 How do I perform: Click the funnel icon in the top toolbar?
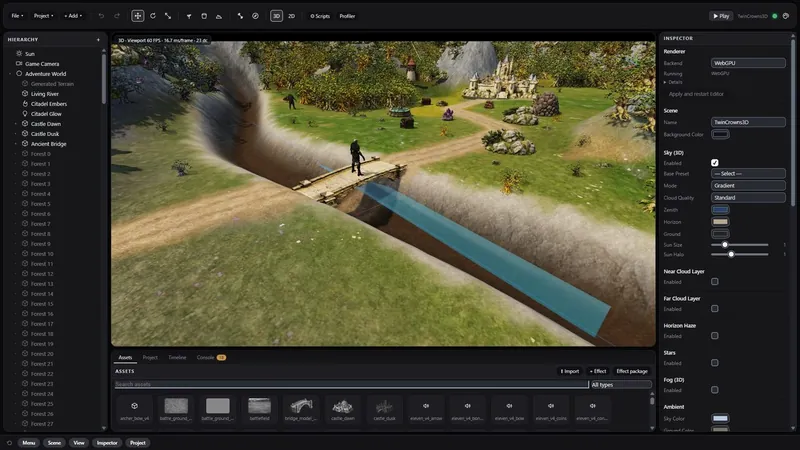point(189,16)
